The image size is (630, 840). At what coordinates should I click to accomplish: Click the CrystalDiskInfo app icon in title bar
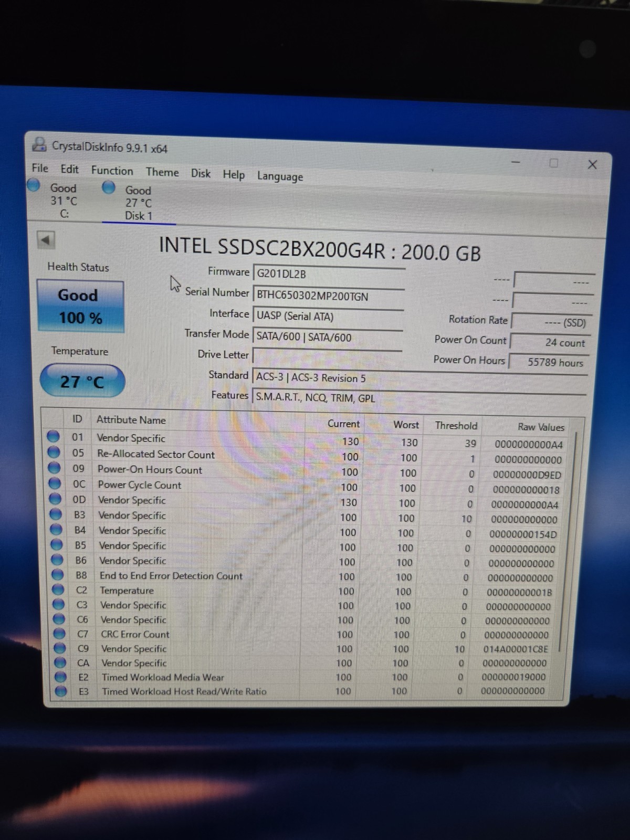click(39, 144)
